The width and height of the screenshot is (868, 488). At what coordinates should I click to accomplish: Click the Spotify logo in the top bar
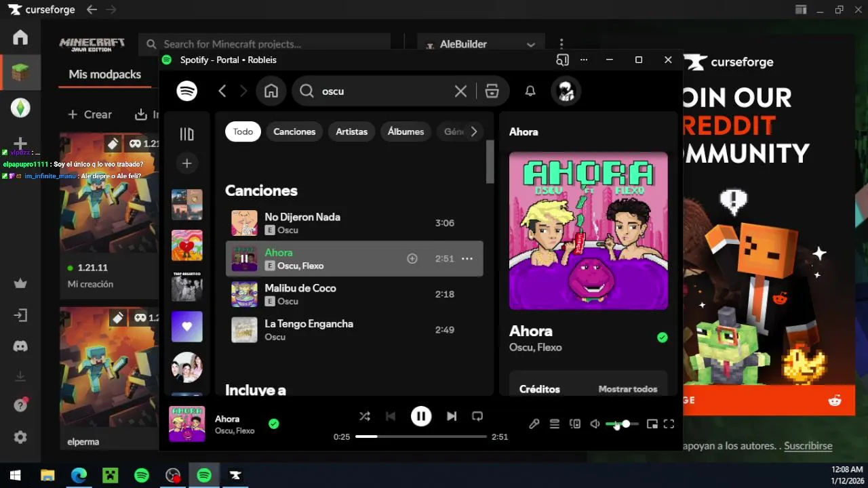coord(187,91)
